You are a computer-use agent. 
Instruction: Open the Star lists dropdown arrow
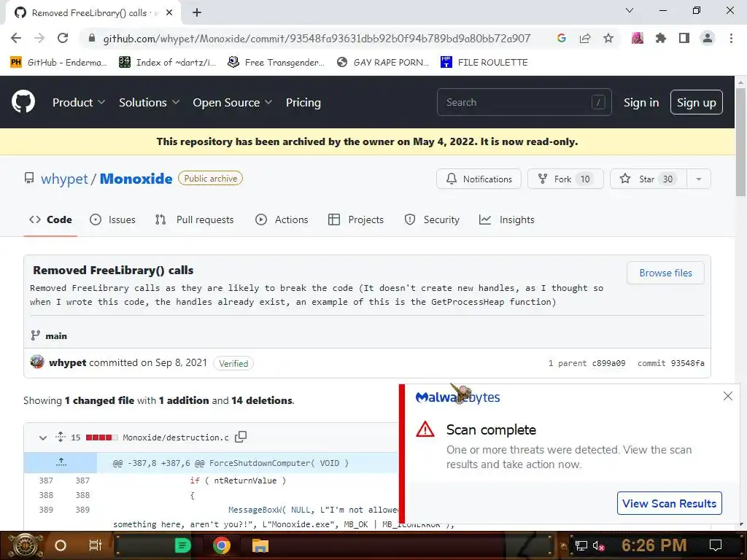(x=698, y=179)
